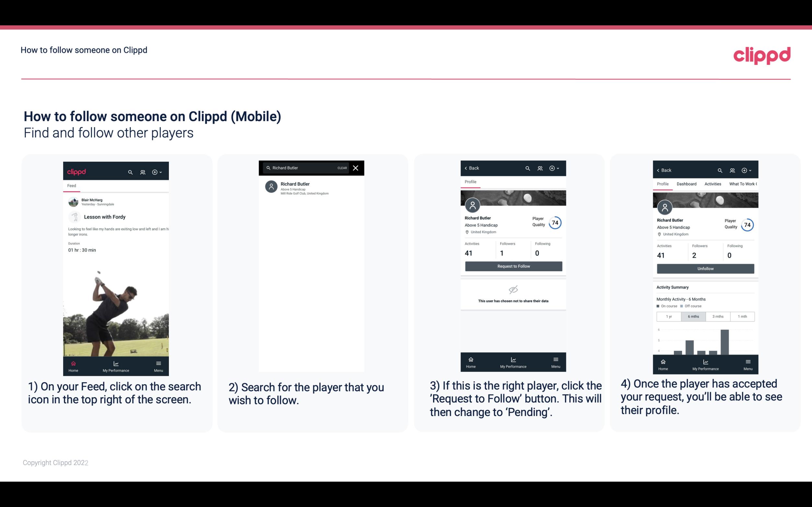Screen dimensions: 812x507
Task: Expand the 1 year activity time range
Action: tap(669, 316)
